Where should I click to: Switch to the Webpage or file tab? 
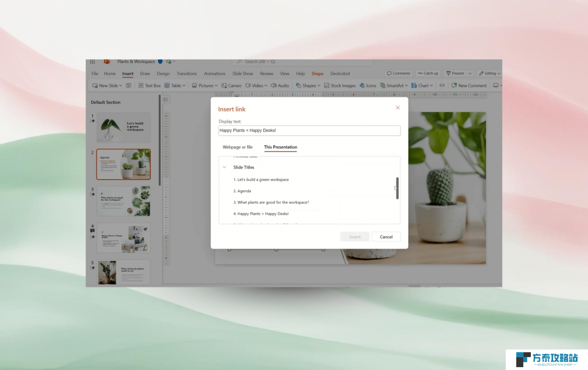[x=238, y=147]
